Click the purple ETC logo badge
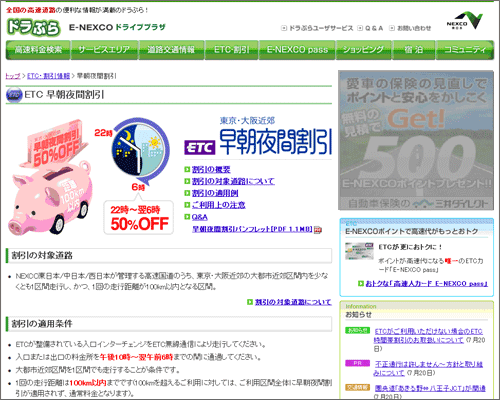The height and width of the screenshot is (400, 500). (x=200, y=147)
